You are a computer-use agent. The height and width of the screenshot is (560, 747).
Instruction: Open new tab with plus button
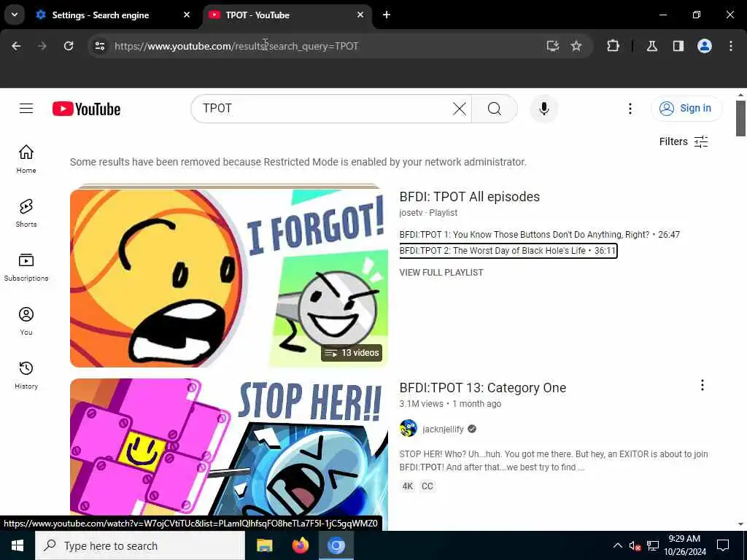pos(387,15)
